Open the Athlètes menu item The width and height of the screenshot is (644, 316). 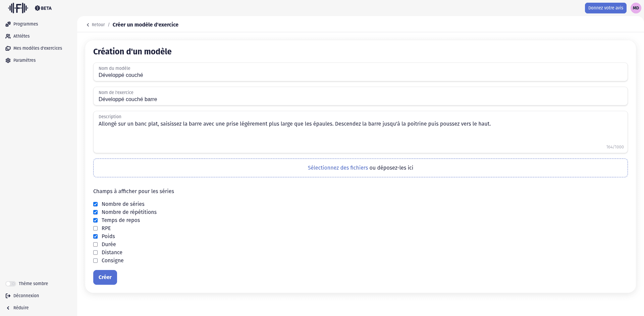point(21,36)
